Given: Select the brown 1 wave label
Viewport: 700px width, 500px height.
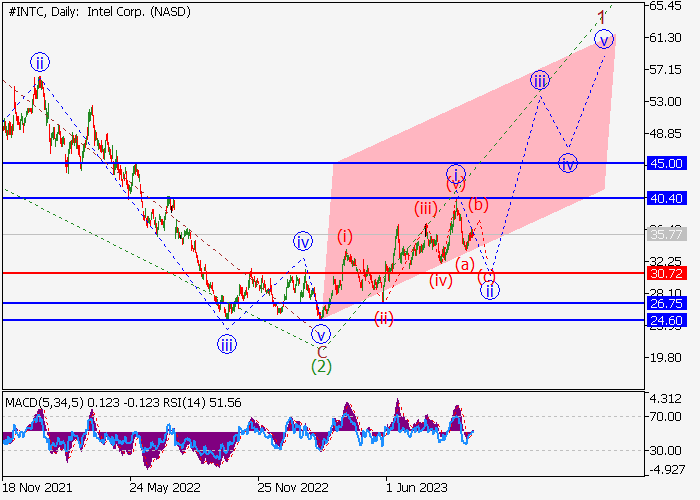Looking at the screenshot, I should 602,18.
